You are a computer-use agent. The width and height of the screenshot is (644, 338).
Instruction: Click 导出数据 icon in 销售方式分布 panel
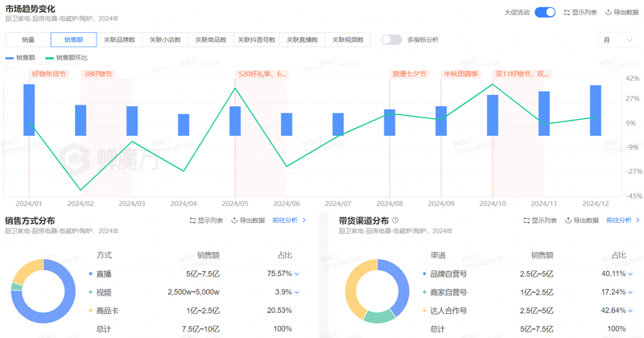[x=234, y=221]
